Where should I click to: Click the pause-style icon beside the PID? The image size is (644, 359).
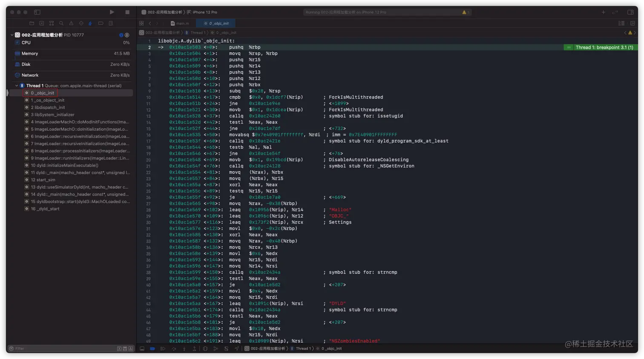[127, 35]
